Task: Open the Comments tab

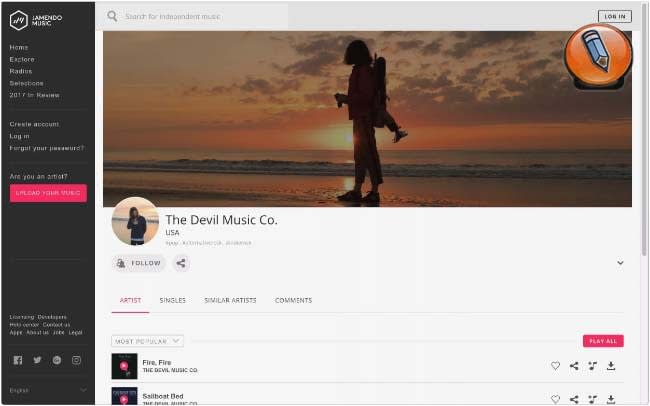Action: coord(293,300)
